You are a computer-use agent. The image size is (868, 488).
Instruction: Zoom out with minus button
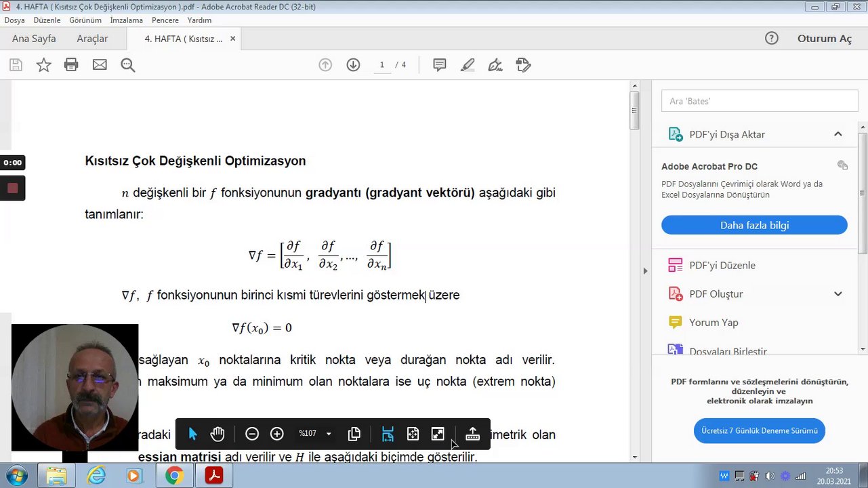click(x=252, y=434)
